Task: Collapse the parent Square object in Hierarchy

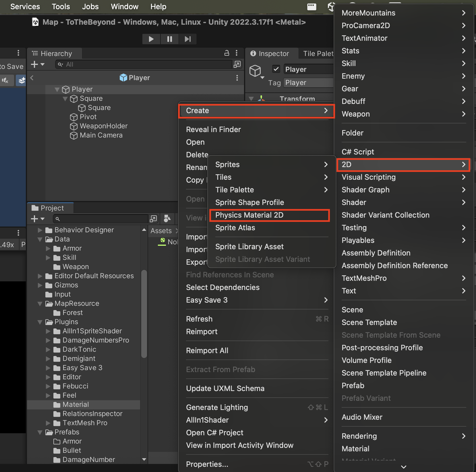Action: click(x=65, y=99)
